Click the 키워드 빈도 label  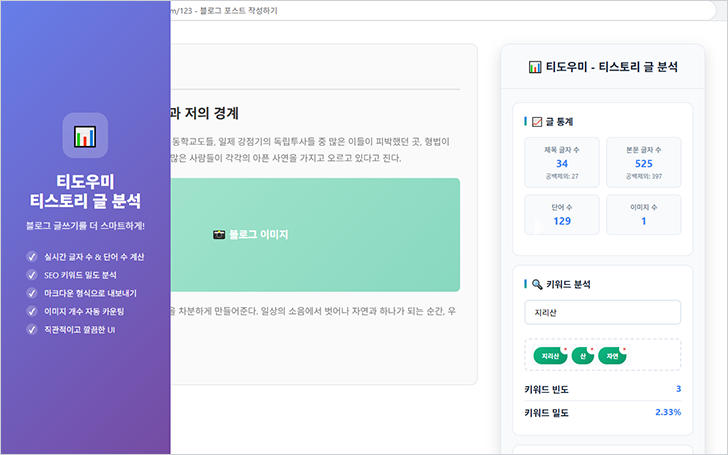[x=546, y=390]
